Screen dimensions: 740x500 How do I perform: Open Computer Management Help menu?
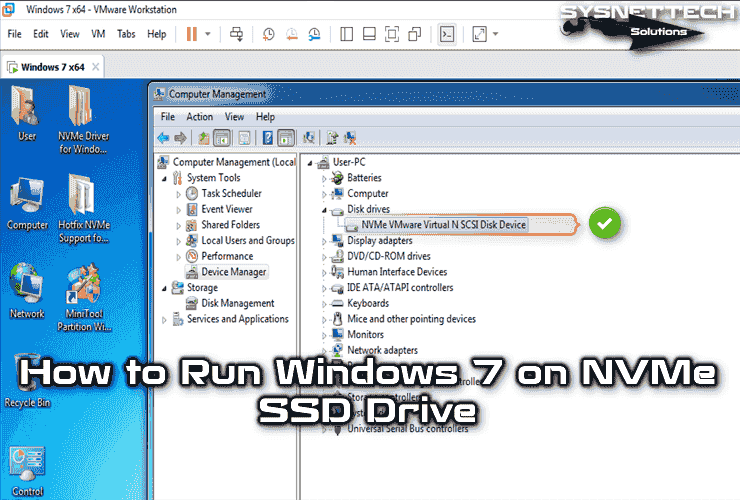coord(265,117)
